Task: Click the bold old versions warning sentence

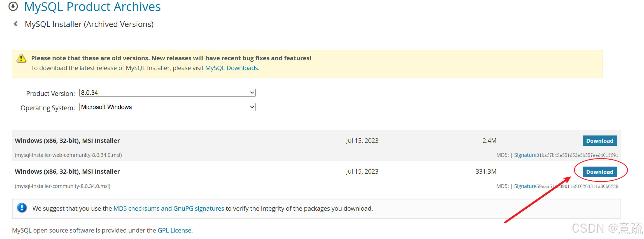Action: coord(171,58)
